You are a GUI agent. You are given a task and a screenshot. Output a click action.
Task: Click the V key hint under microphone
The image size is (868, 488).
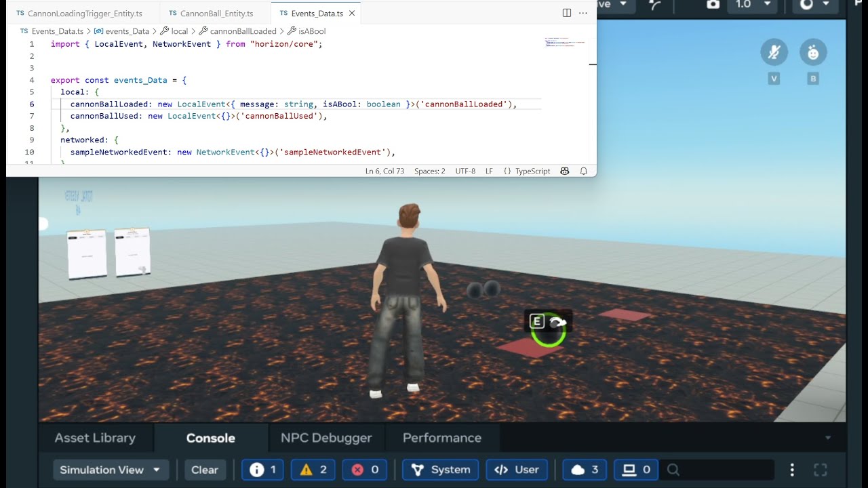774,79
